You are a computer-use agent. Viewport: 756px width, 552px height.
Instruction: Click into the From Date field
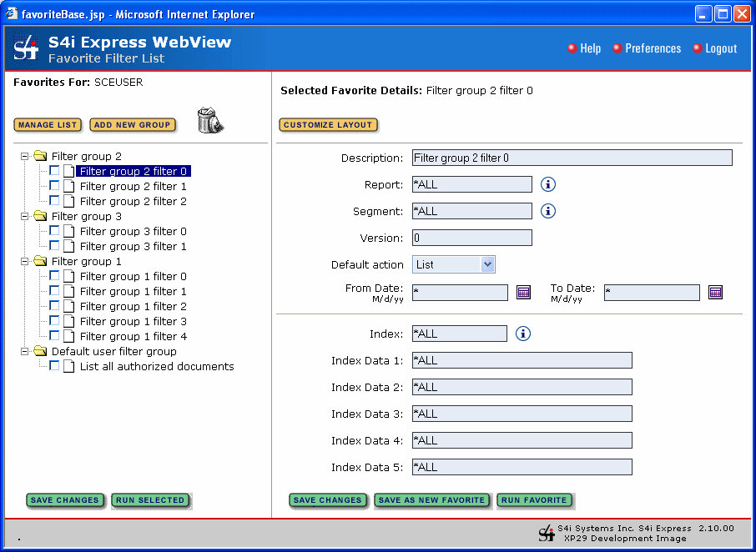[x=460, y=293]
